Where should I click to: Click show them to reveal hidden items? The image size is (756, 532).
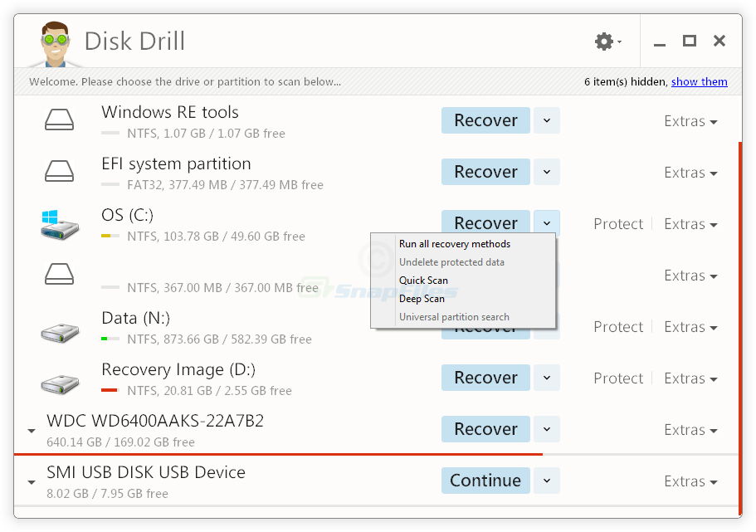(x=699, y=81)
